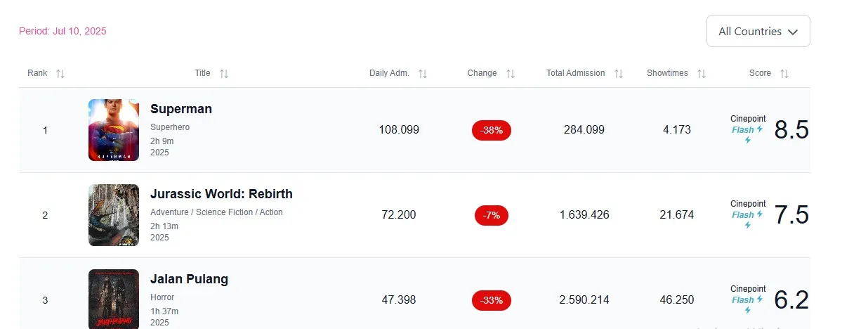This screenshot has height=329, width=868.
Task: Click the Cinepoint Flash score 7.5
Action: point(791,215)
